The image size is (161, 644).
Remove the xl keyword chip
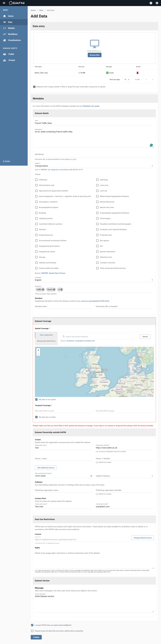[61, 289]
